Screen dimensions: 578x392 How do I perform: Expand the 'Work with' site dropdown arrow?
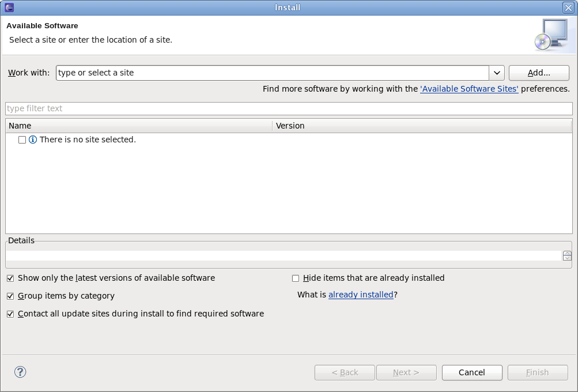497,73
